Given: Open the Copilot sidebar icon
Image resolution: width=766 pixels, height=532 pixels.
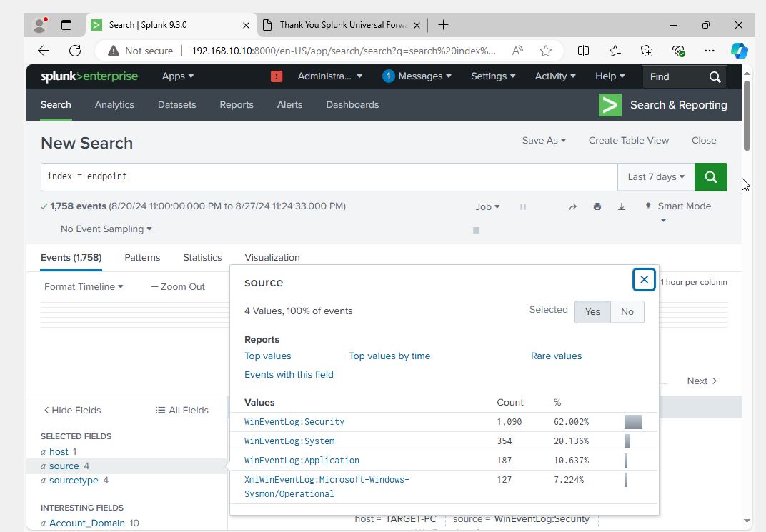Looking at the screenshot, I should 739,51.
